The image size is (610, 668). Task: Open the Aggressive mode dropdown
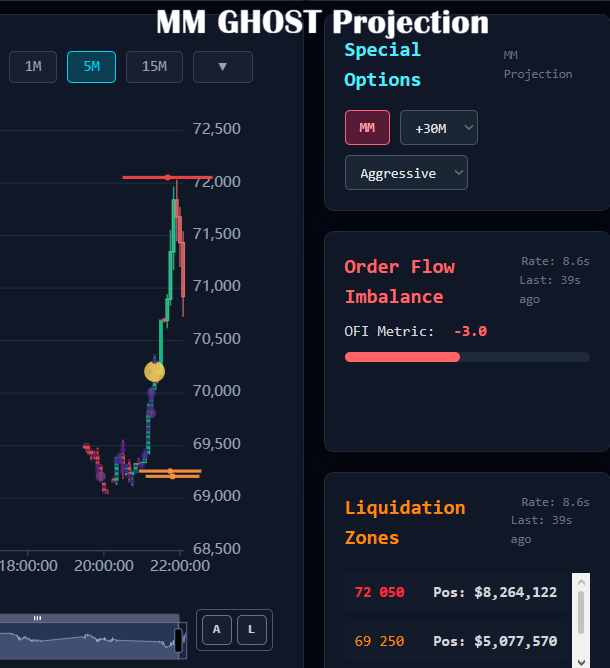406,173
